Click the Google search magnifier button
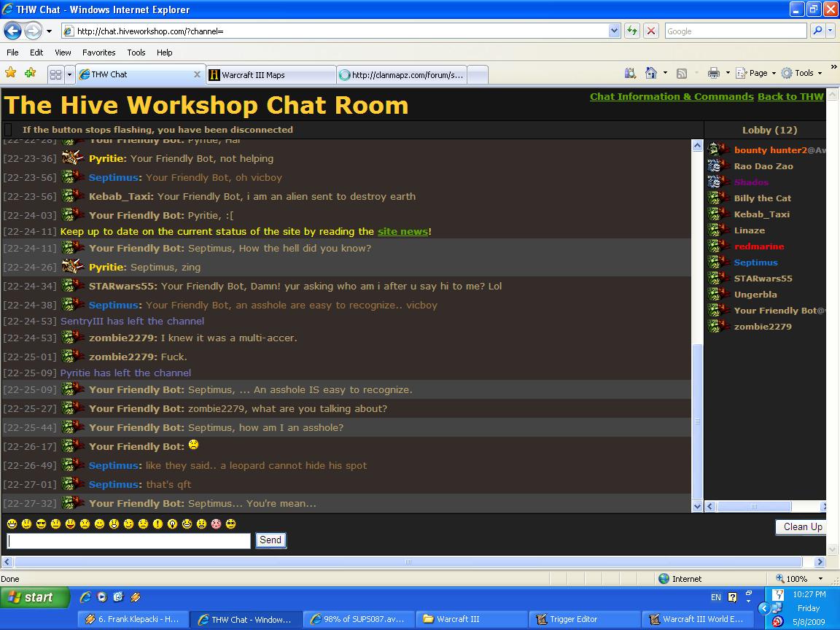Image resolution: width=840 pixels, height=630 pixels. coord(817,31)
